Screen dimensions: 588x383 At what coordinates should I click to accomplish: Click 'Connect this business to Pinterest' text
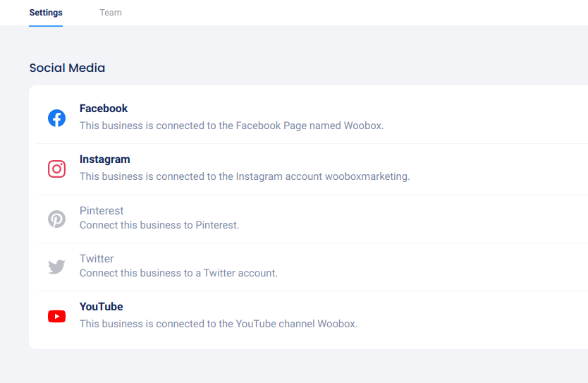coord(159,225)
